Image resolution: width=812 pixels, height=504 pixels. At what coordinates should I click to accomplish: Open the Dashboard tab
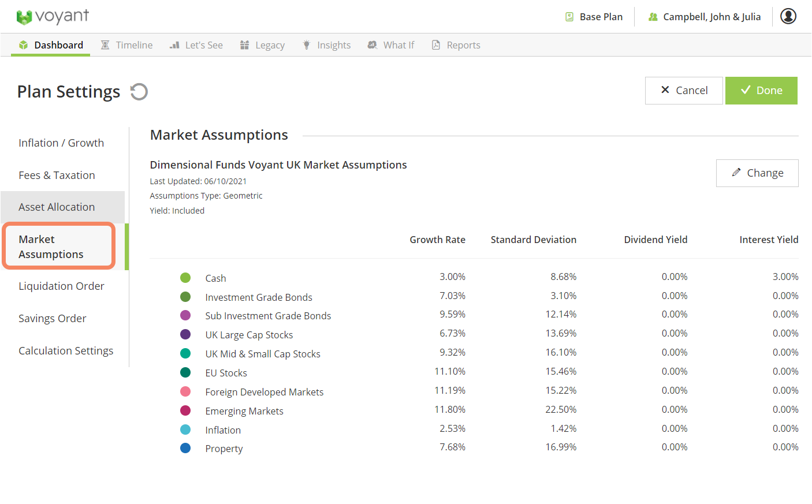[x=50, y=45]
